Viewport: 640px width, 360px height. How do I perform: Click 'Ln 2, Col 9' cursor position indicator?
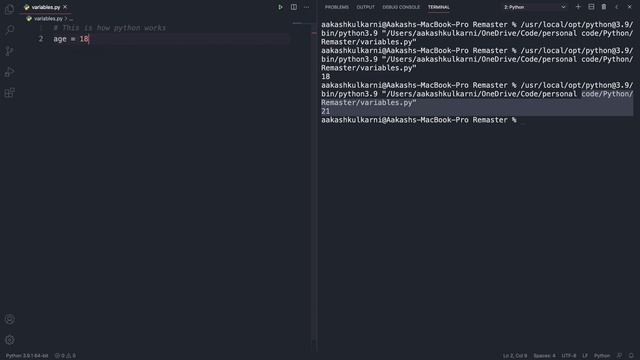(515, 356)
